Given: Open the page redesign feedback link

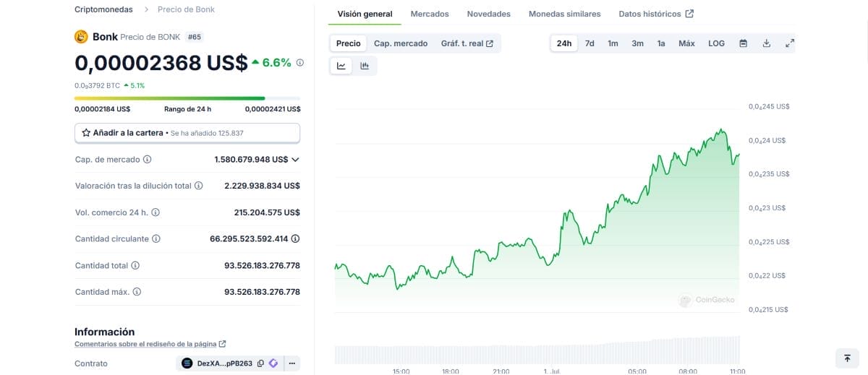Looking at the screenshot, I should pos(150,344).
